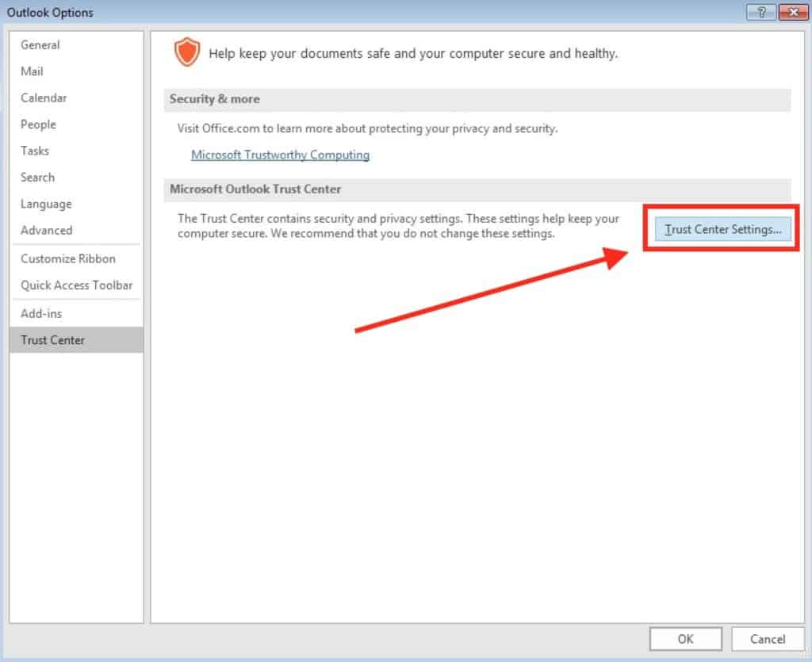Dismiss the dialog with Cancel
812x662 pixels.
(x=767, y=639)
